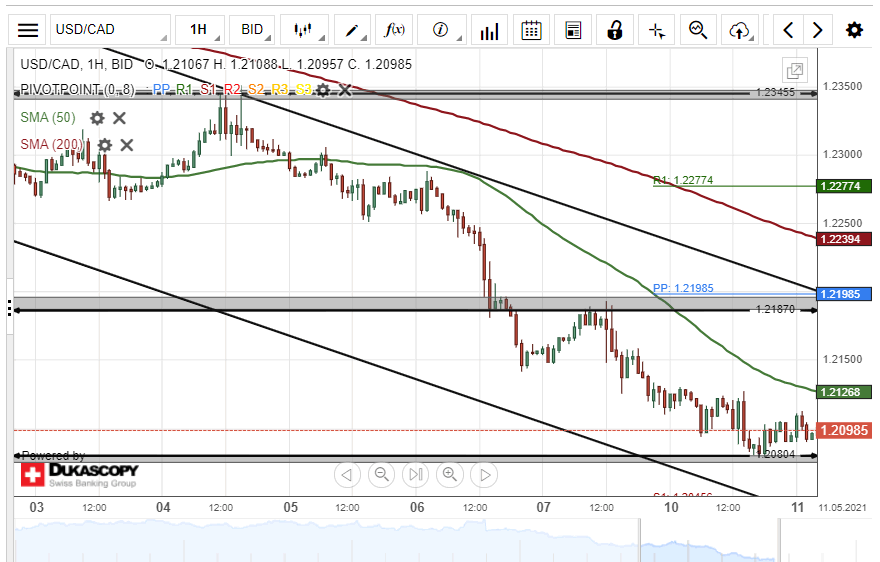
Task: Click the 1.22774 R1 price tag
Action: pyautogui.click(x=844, y=186)
